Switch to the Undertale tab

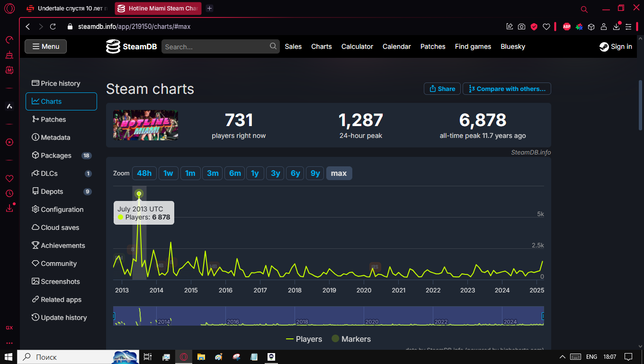(x=67, y=9)
